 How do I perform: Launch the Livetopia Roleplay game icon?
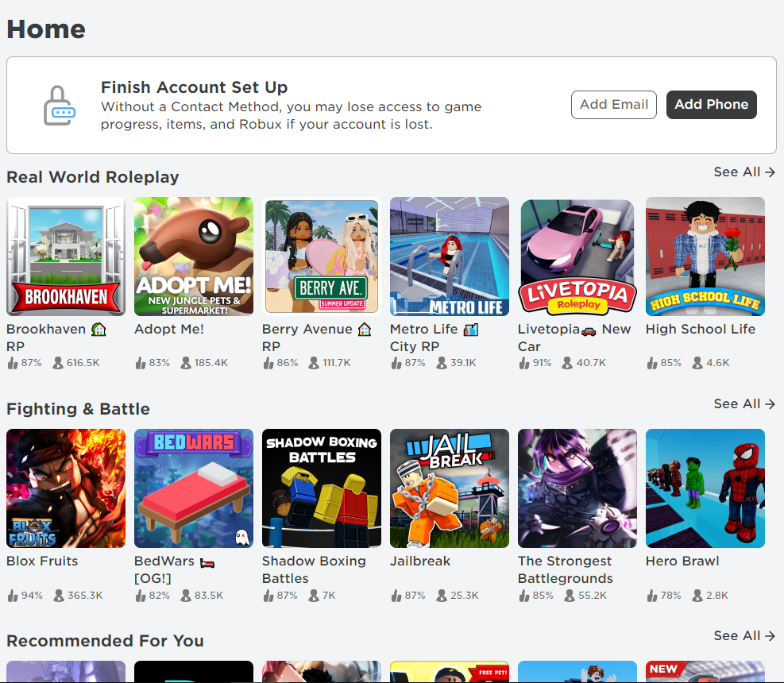point(577,257)
